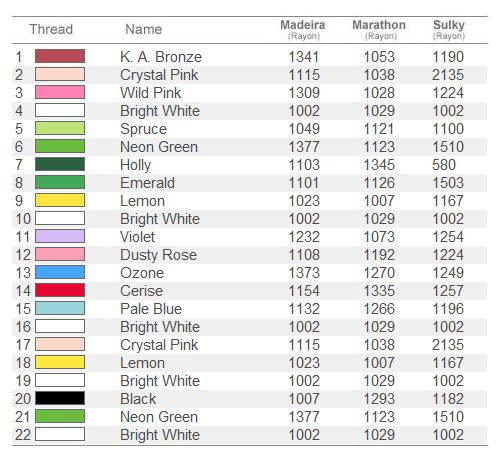Select the Wild Pink thread swatch
This screenshot has height=456, width=500.
[x=60, y=92]
